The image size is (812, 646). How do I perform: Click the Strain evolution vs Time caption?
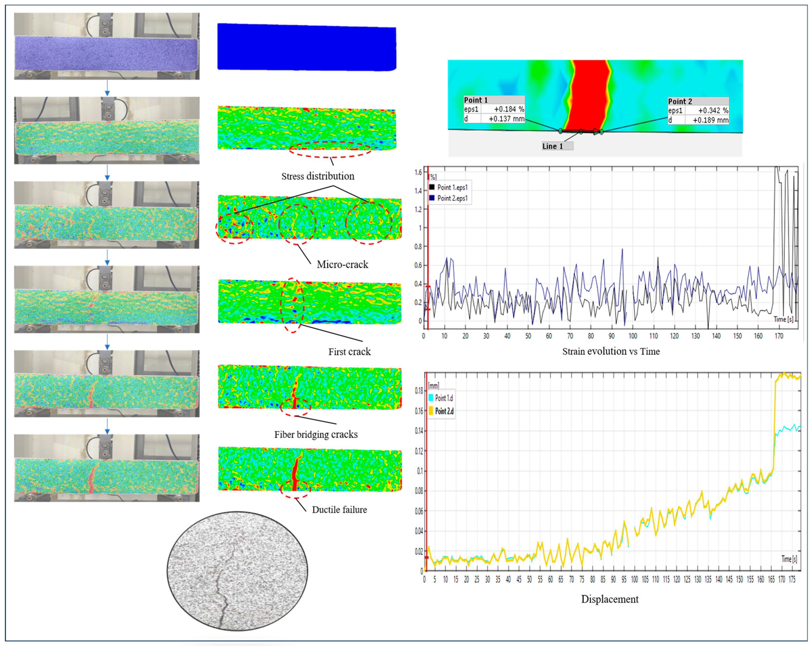click(x=611, y=351)
